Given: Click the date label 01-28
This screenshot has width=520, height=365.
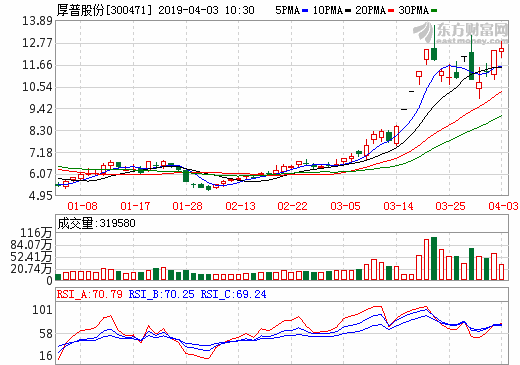Looking at the screenshot, I should (x=187, y=206).
